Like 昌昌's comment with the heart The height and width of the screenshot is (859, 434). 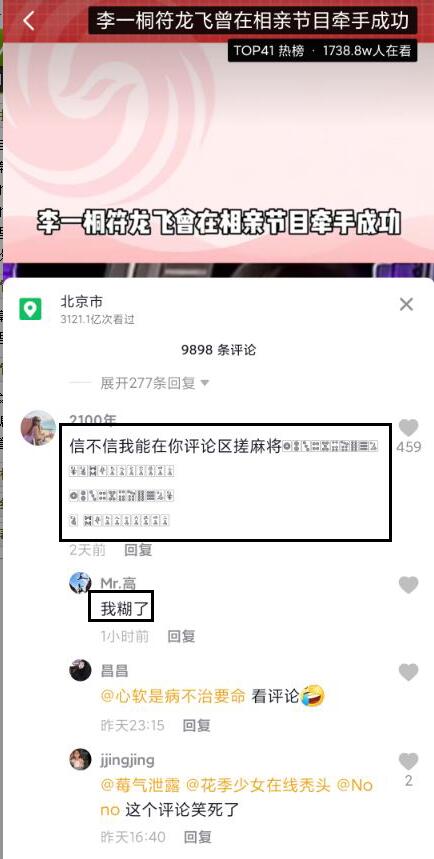[408, 672]
